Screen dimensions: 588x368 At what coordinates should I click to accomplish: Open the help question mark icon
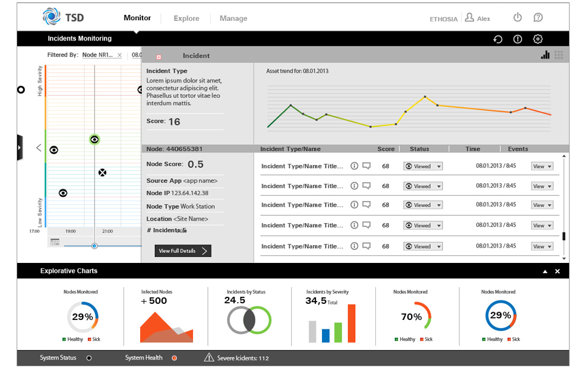538,18
